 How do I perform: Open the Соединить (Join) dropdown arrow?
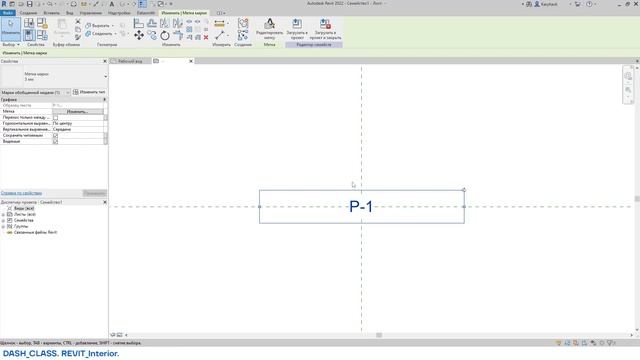(116, 34)
